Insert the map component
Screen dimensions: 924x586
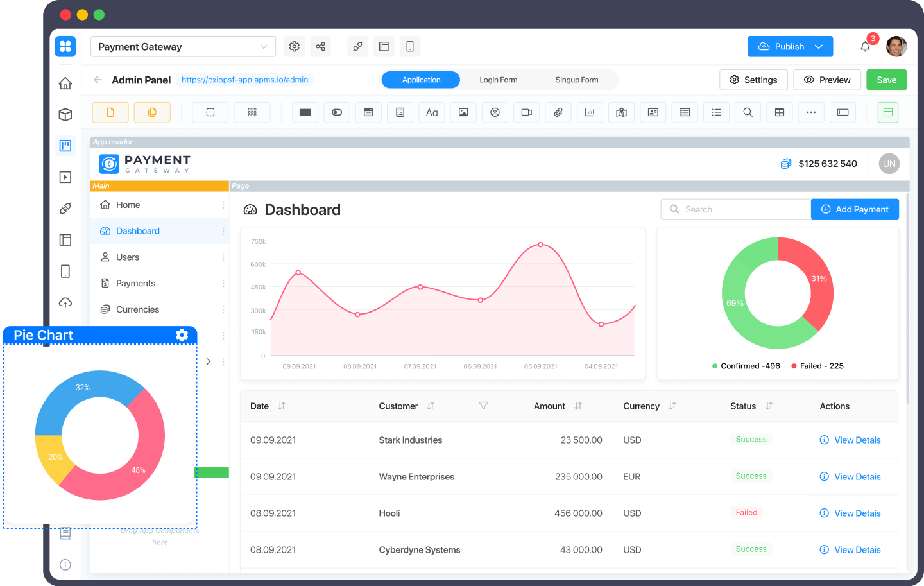point(621,112)
